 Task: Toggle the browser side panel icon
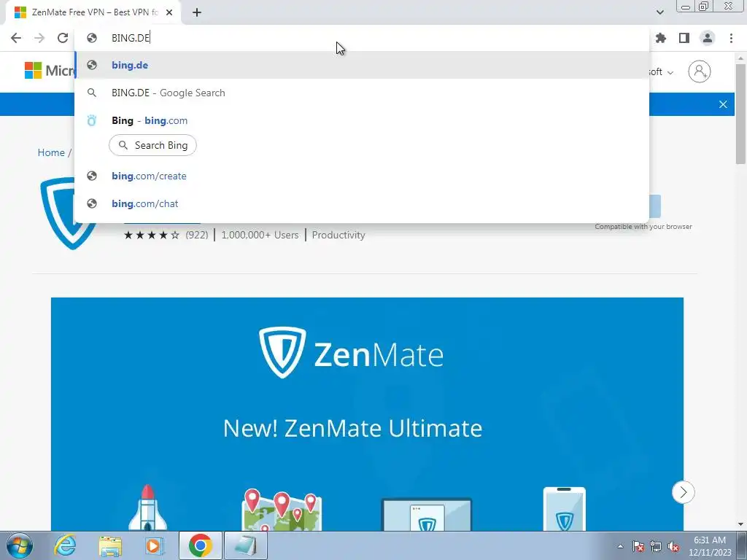pos(684,38)
